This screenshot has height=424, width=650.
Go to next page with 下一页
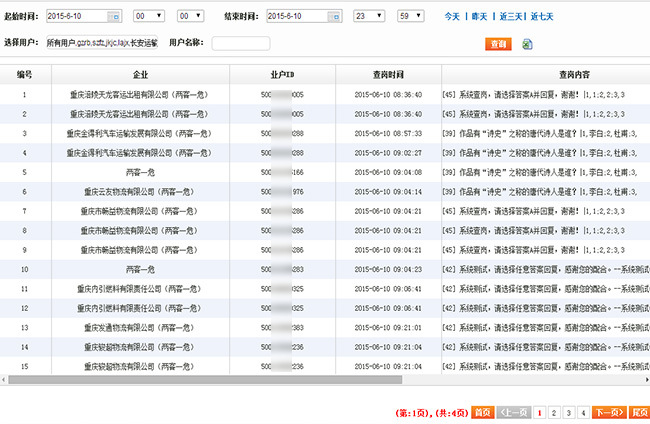tap(609, 412)
